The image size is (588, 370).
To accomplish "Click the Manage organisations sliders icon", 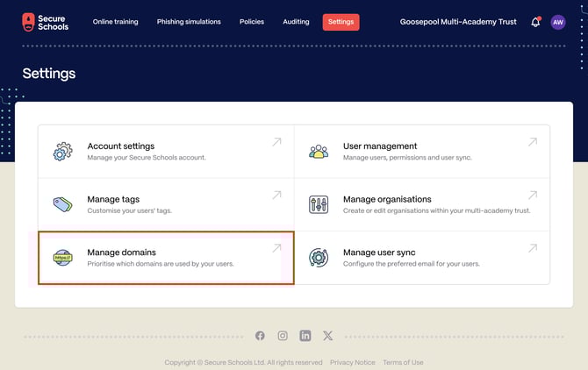I will coord(319,204).
